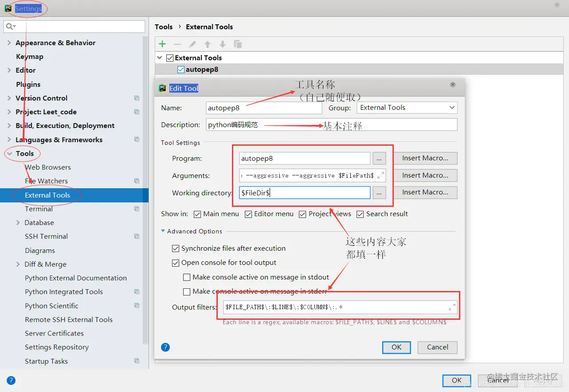Click the Program input field

point(305,158)
